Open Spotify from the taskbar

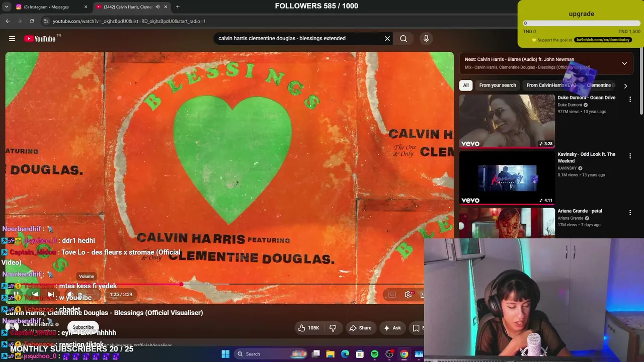coord(374,354)
